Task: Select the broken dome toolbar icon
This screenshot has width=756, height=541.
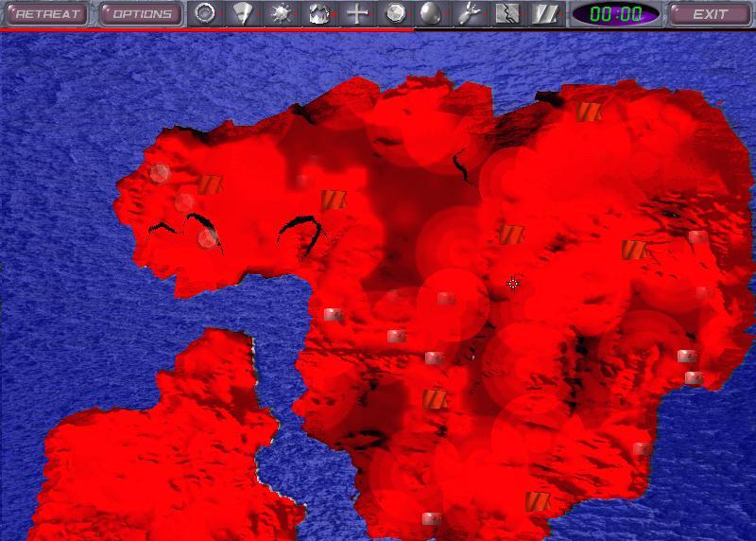Action: pos(319,14)
